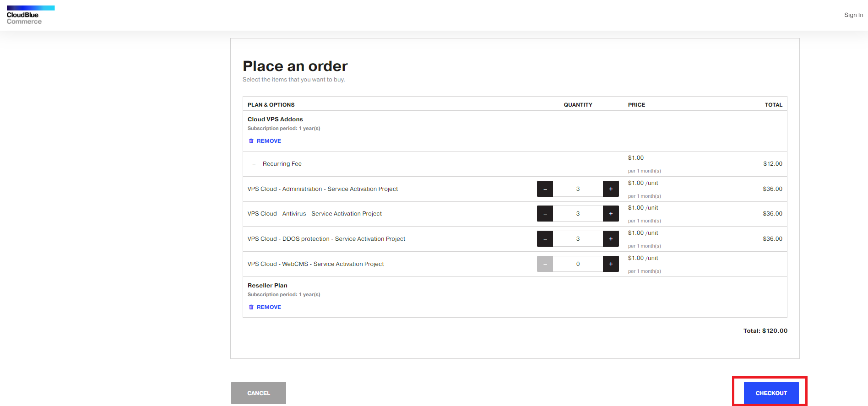Collapse the Recurring Fee row
Viewport: 868px width, 406px height.
(x=254, y=164)
